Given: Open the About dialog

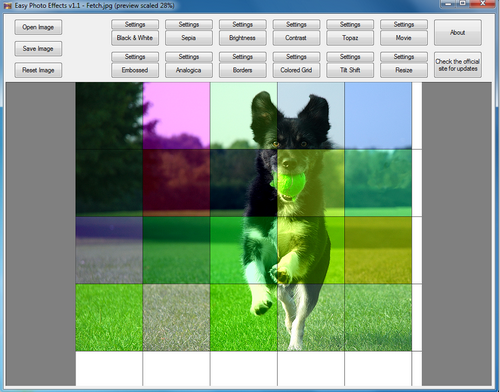Looking at the screenshot, I should (x=458, y=32).
